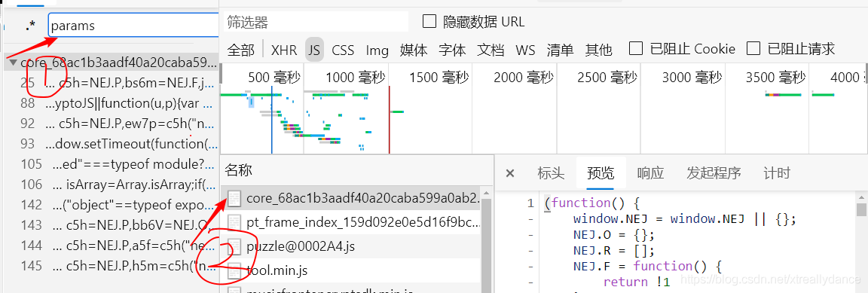Collapse the core_68ac1b3aadf40a20caba59 search result

coord(13,63)
